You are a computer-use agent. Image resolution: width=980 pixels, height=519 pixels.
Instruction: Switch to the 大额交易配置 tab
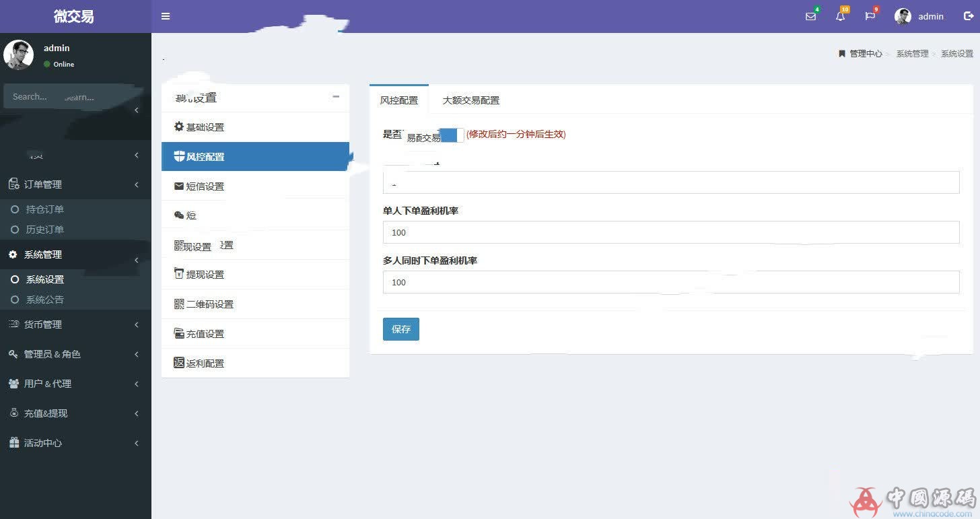pos(471,100)
